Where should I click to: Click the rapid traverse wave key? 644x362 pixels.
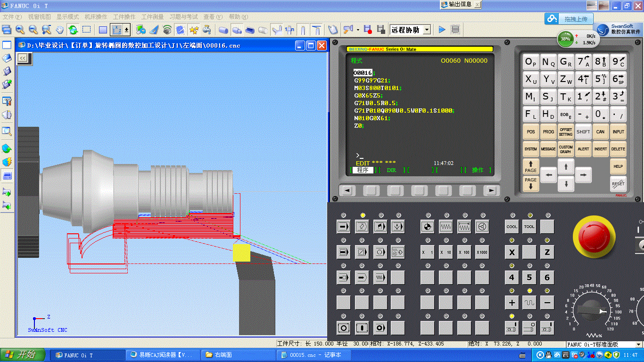click(x=529, y=303)
